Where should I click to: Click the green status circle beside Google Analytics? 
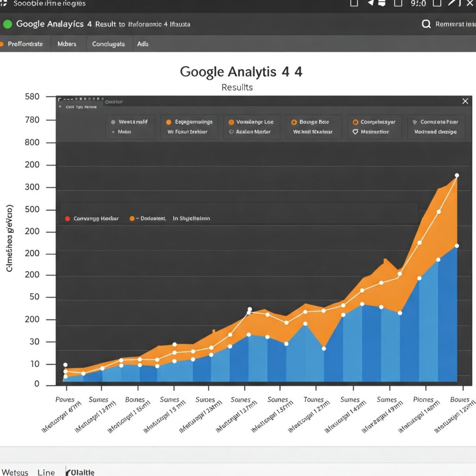(7, 24)
